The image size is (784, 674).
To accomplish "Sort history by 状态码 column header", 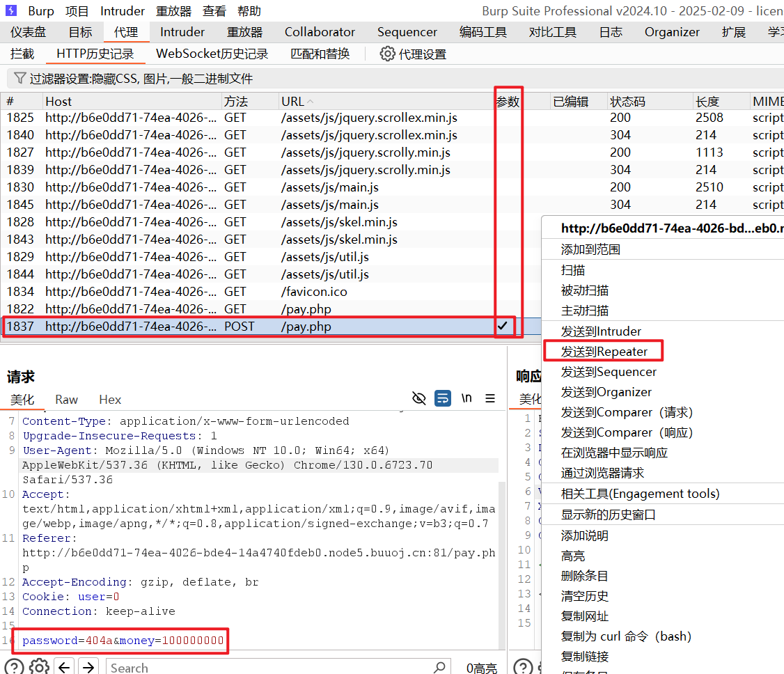I will [x=650, y=102].
